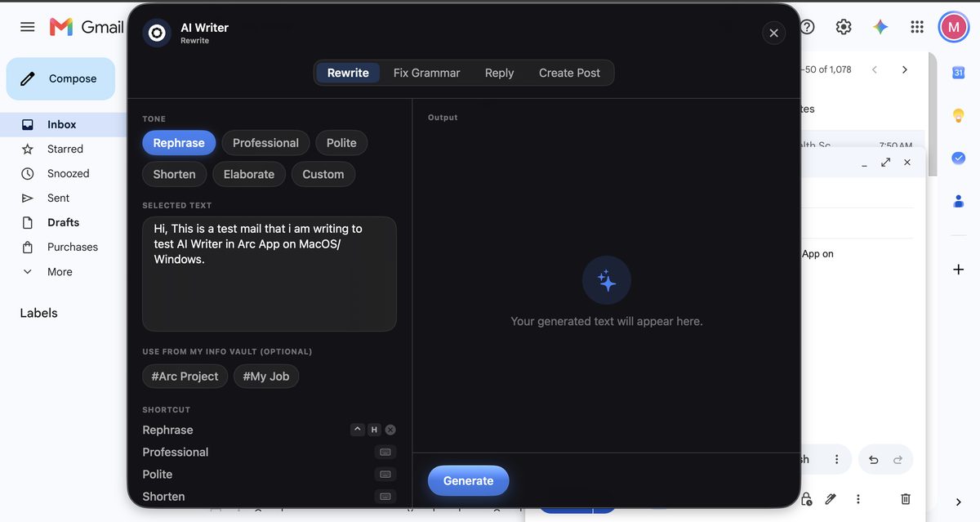Open Contacts side panel icon
This screenshot has width=980, height=522.
(959, 200)
